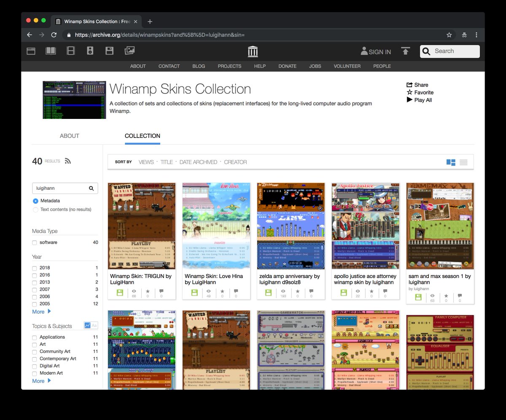506x420 pixels.
Task: Check the software media type box
Action: coord(35,242)
